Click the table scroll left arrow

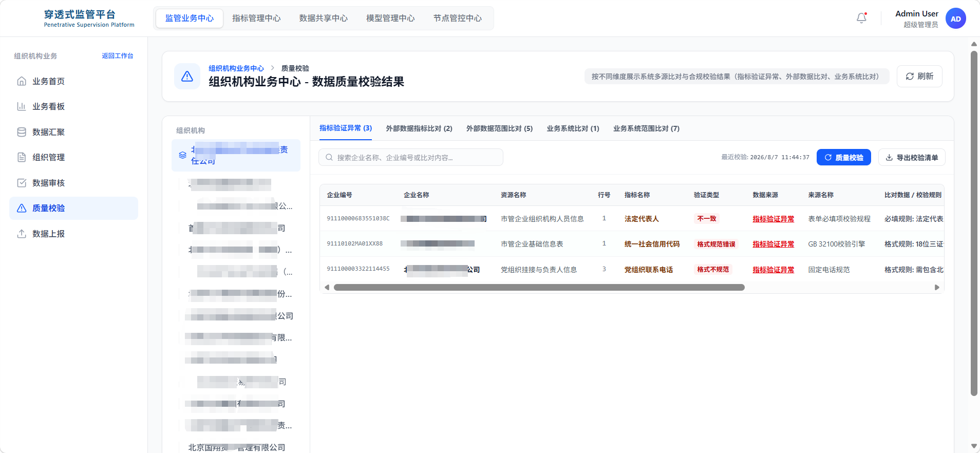point(327,288)
